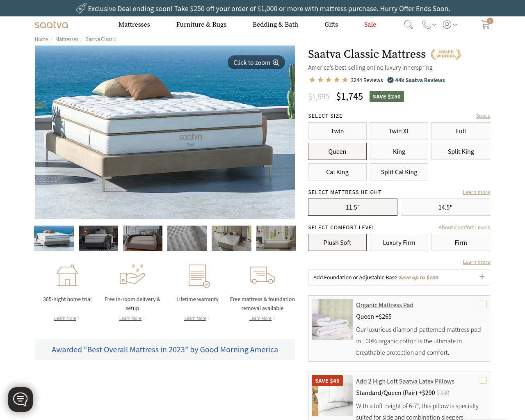This screenshot has width=525, height=420.
Task: Click the Click to zoom button
Action: click(x=256, y=62)
